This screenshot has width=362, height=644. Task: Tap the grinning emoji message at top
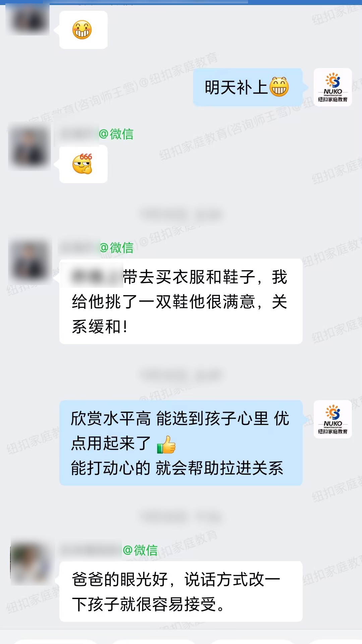(83, 30)
